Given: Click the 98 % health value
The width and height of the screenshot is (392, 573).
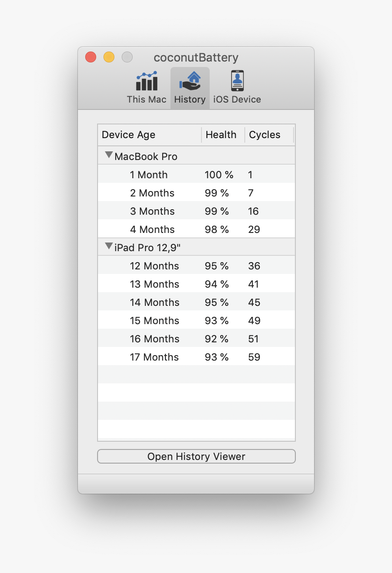Looking at the screenshot, I should click(217, 229).
